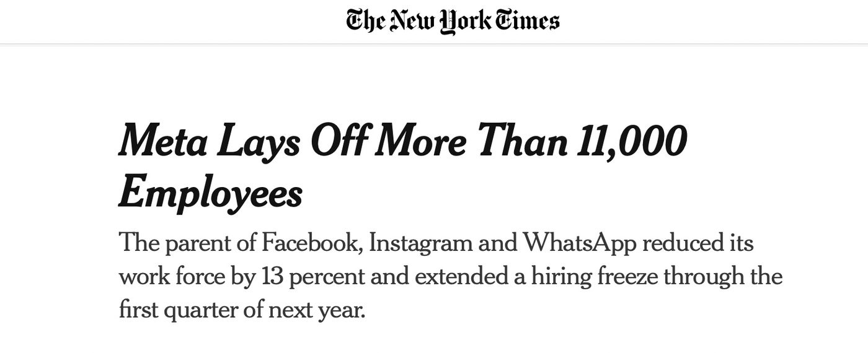This screenshot has width=868, height=353.
Task: Click the word Meta in headline
Action: (x=162, y=141)
